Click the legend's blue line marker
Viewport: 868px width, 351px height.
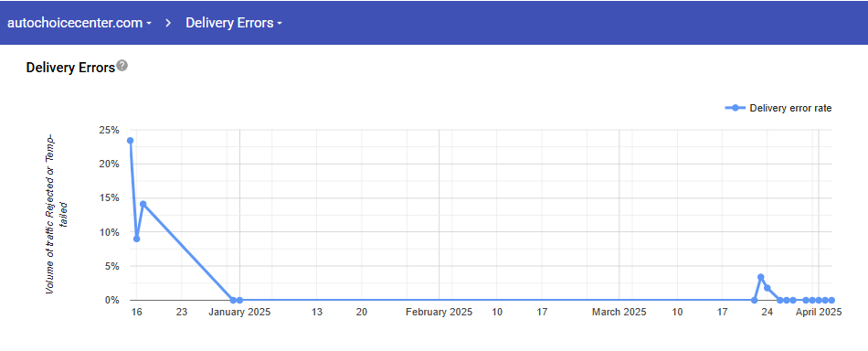click(736, 108)
